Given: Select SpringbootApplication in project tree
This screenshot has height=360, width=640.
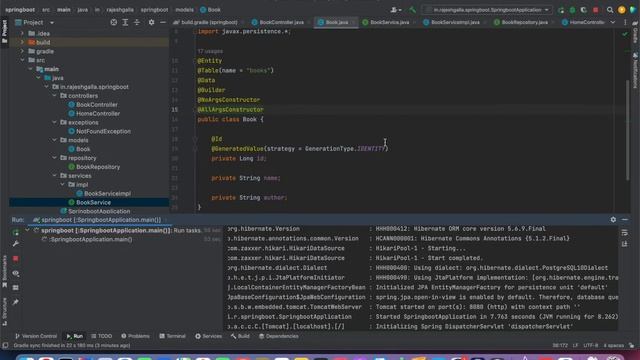Looking at the screenshot, I should [x=99, y=211].
